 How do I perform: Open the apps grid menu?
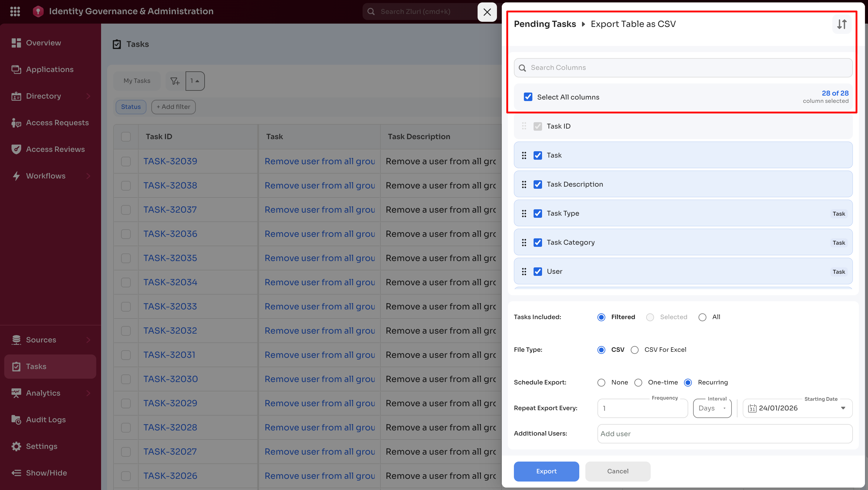15,11
